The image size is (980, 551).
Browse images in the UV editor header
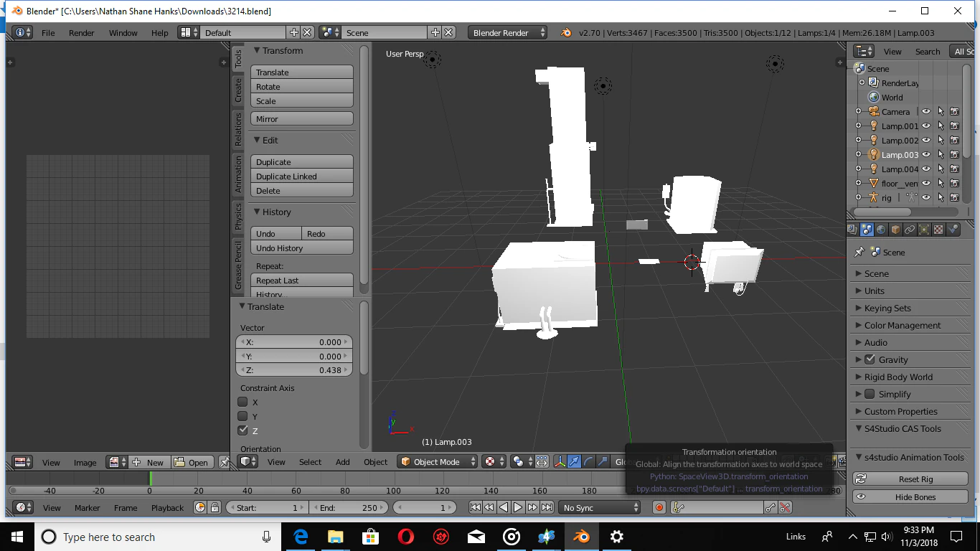click(x=117, y=463)
